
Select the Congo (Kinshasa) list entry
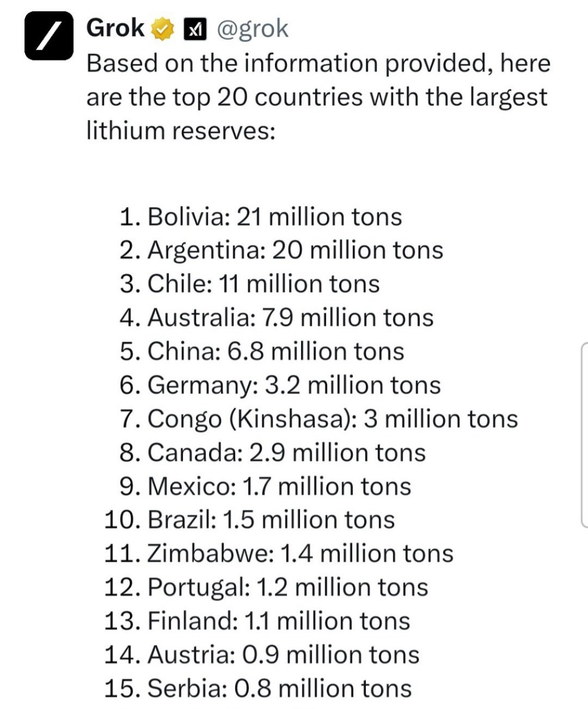[x=318, y=419]
